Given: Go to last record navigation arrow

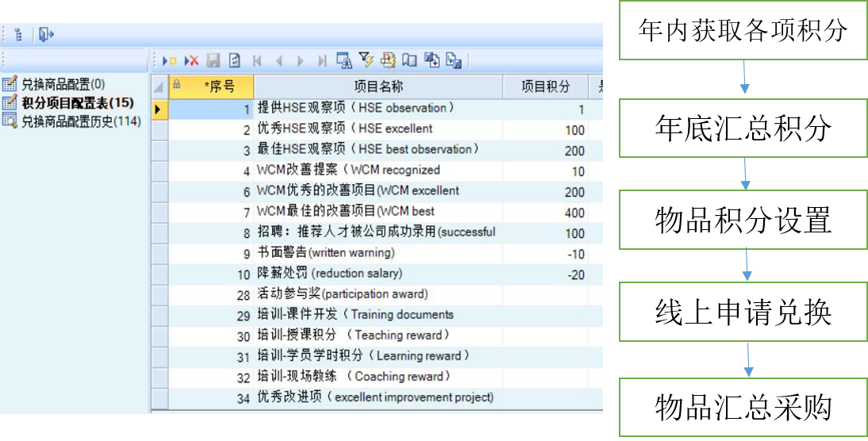Looking at the screenshot, I should pyautogui.click(x=322, y=60).
